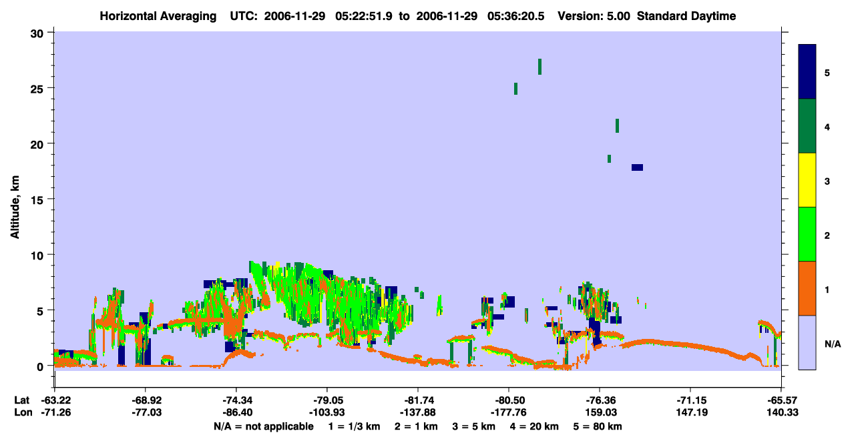Click the dark green colorbar segment labeled 4
Viewport: 868px width, 445px height.
[x=807, y=126]
